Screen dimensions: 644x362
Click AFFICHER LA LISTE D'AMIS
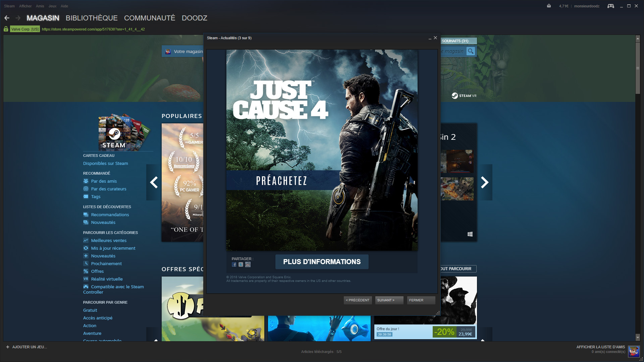click(x=600, y=347)
